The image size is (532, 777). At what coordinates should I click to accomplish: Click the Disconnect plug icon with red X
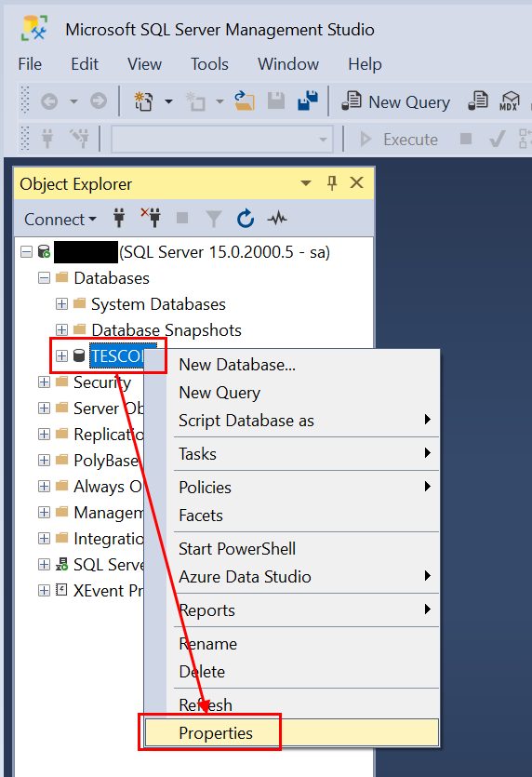click(150, 217)
